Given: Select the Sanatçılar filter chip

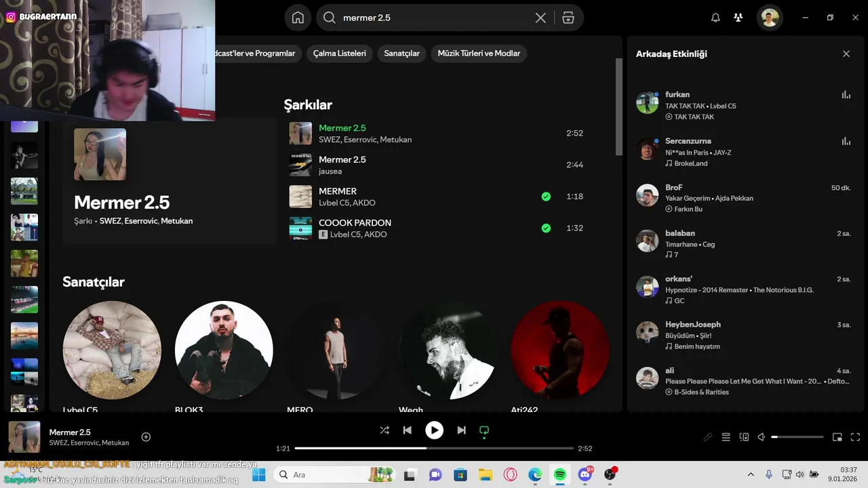Looking at the screenshot, I should pyautogui.click(x=401, y=54).
